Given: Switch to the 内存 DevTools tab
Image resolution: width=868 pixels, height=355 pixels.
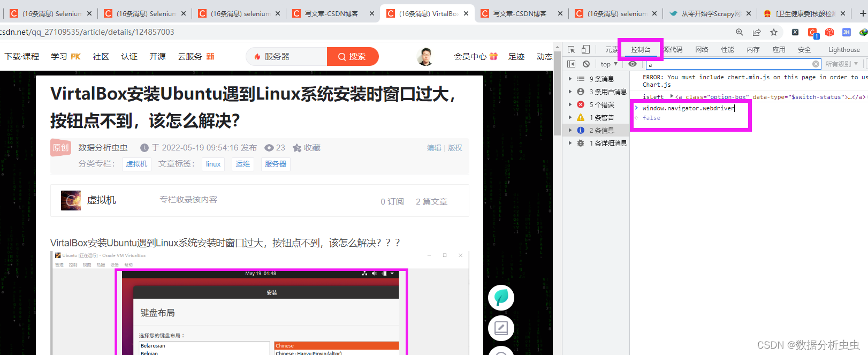Looking at the screenshot, I should (753, 50).
